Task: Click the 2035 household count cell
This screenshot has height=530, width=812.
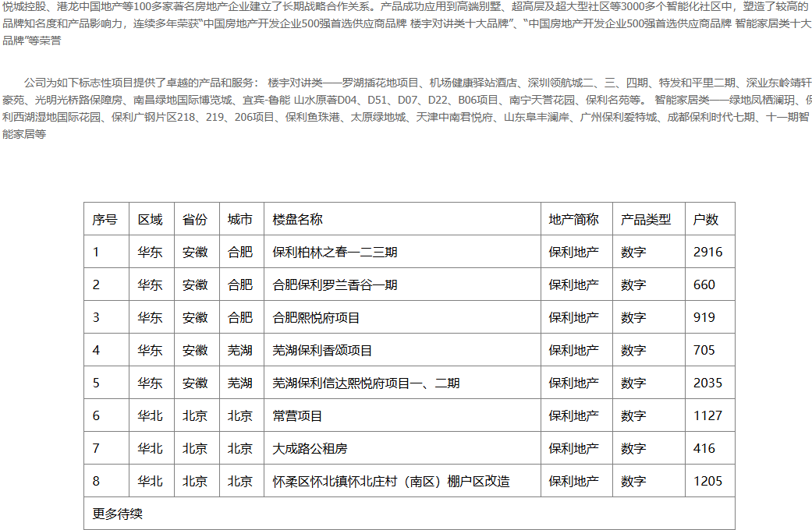Action: pyautogui.click(x=708, y=383)
